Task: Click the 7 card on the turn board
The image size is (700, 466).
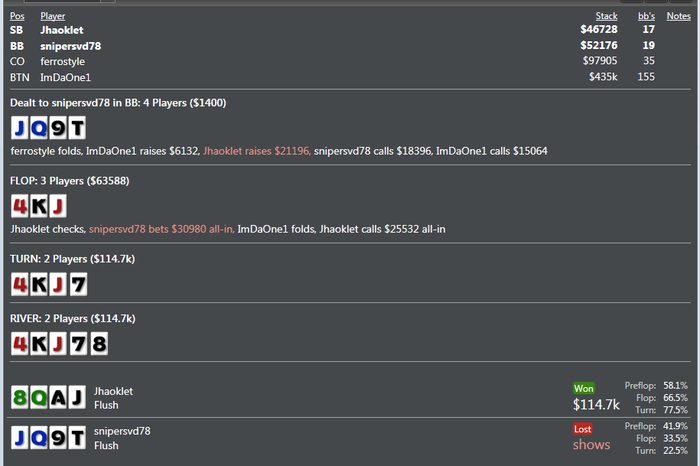Action: pos(78,285)
